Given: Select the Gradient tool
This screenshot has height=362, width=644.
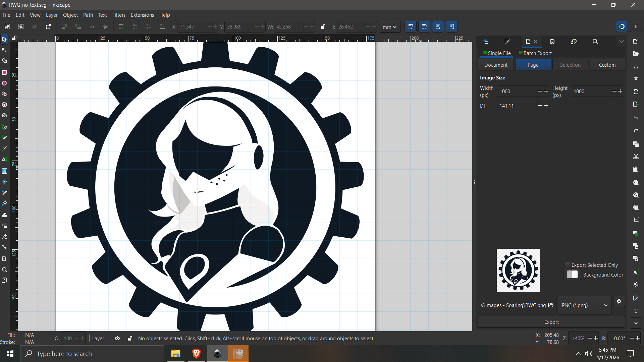Looking at the screenshot, I should pos(4,171).
